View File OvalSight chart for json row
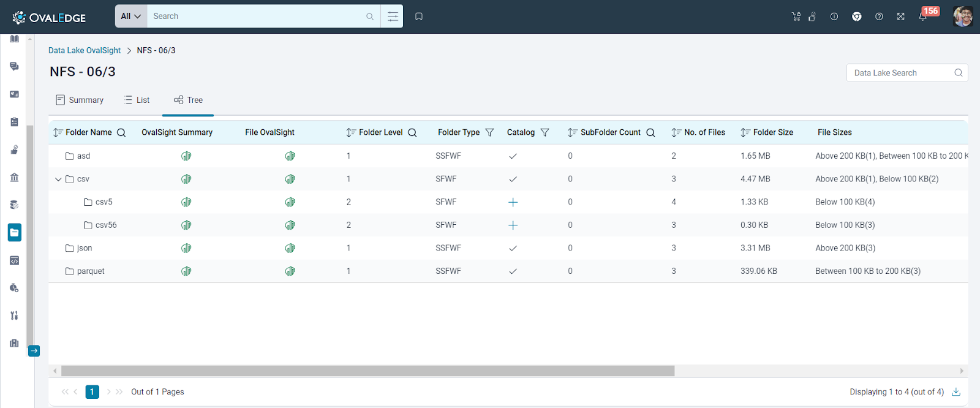 pos(290,248)
